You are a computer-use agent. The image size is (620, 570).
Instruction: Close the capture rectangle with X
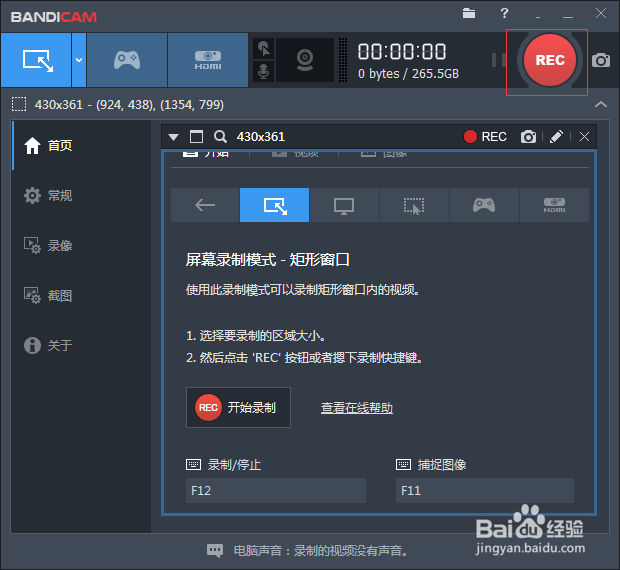point(584,137)
